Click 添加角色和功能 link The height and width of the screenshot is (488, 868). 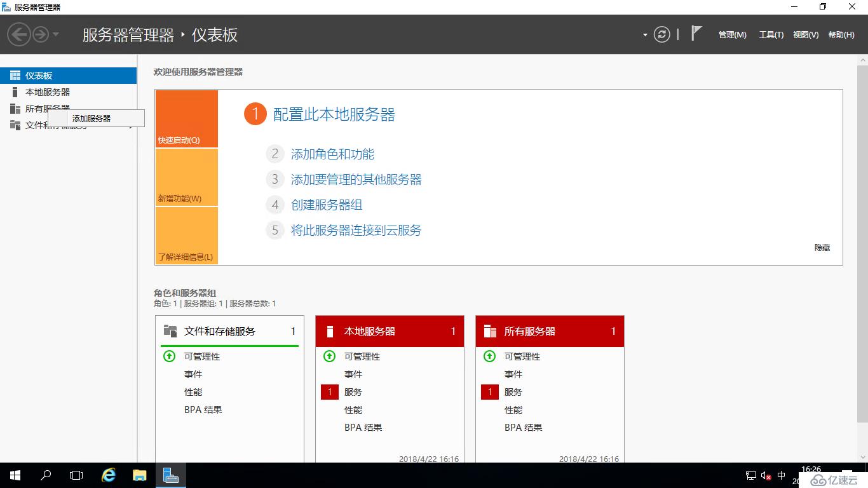[332, 154]
